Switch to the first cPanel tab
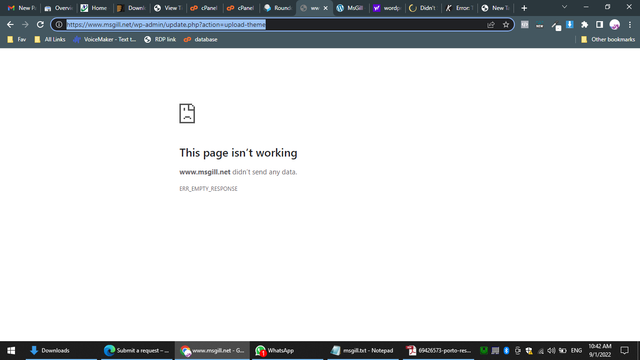This screenshot has width=640, height=360. 204,8
